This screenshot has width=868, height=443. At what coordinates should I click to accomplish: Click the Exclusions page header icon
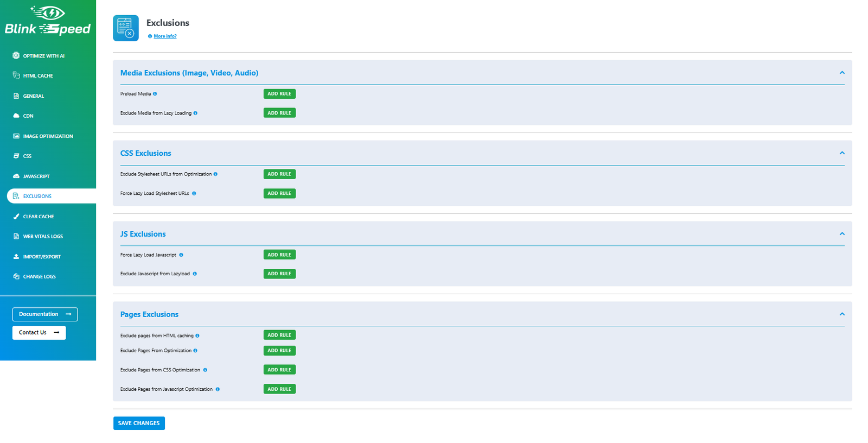coord(126,28)
